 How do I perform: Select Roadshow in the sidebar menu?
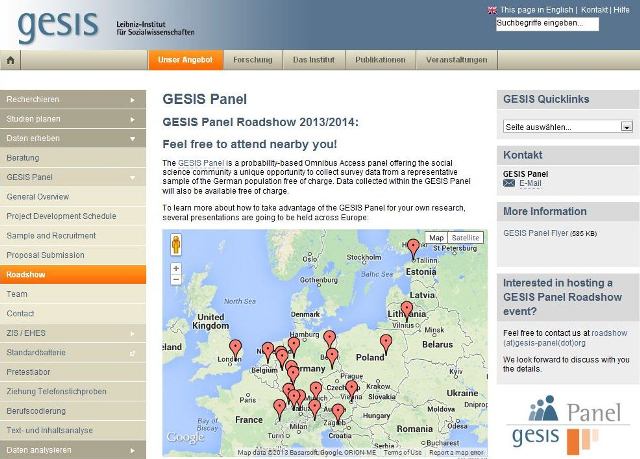(x=73, y=275)
